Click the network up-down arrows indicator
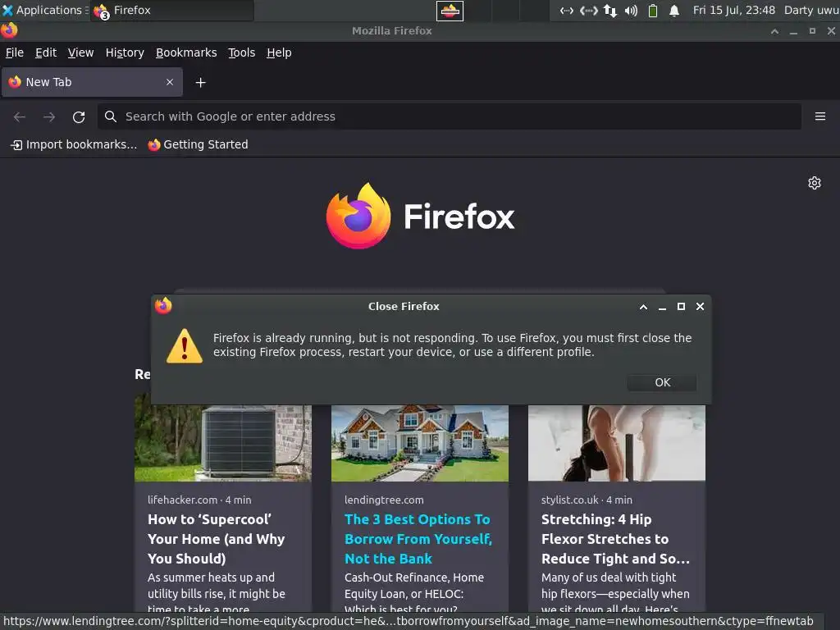Viewport: 840px width, 630px height. 609,10
